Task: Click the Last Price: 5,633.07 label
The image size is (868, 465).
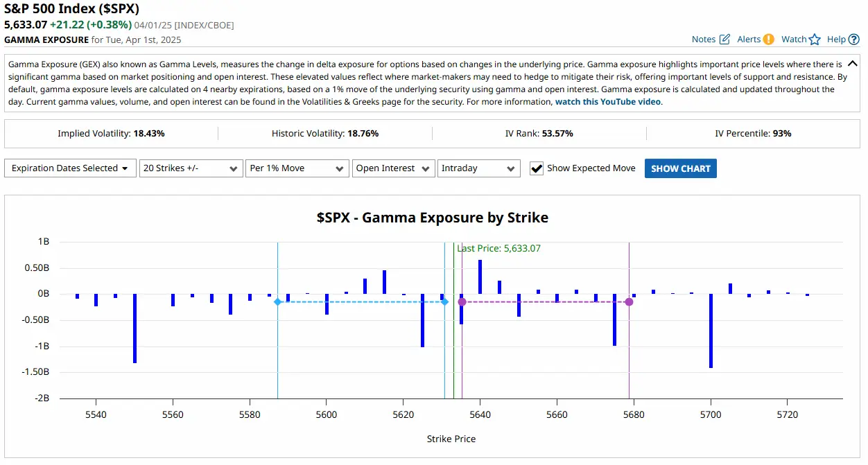Action: [x=498, y=248]
